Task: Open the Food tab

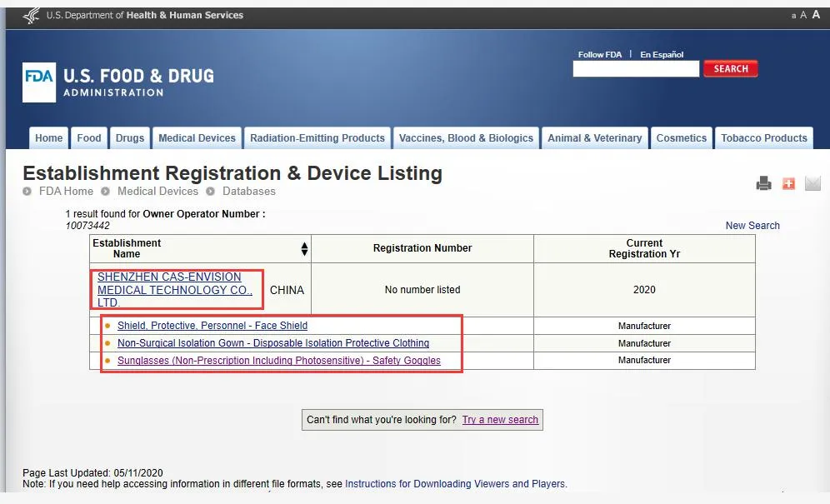Action: [x=89, y=137]
